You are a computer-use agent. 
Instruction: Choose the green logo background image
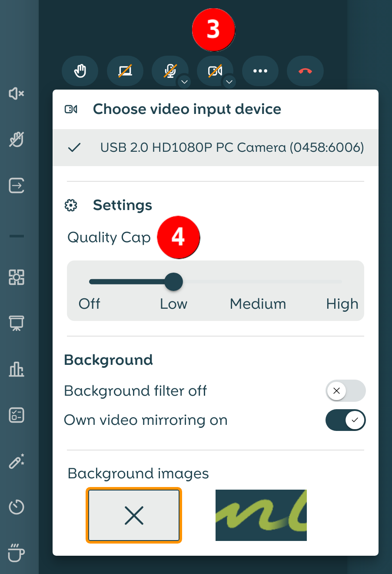[261, 515]
